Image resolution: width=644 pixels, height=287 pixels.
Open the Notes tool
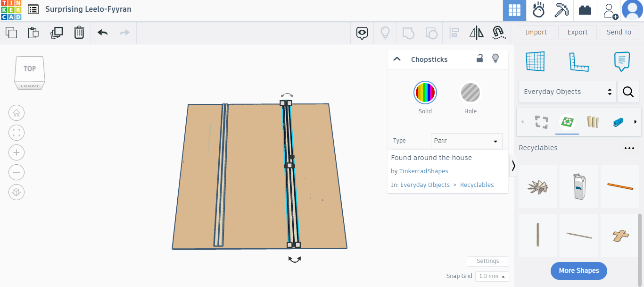622,61
